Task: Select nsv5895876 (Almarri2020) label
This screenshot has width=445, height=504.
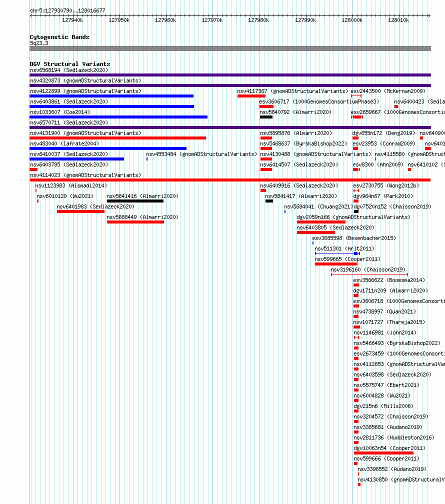Action: click(x=296, y=133)
